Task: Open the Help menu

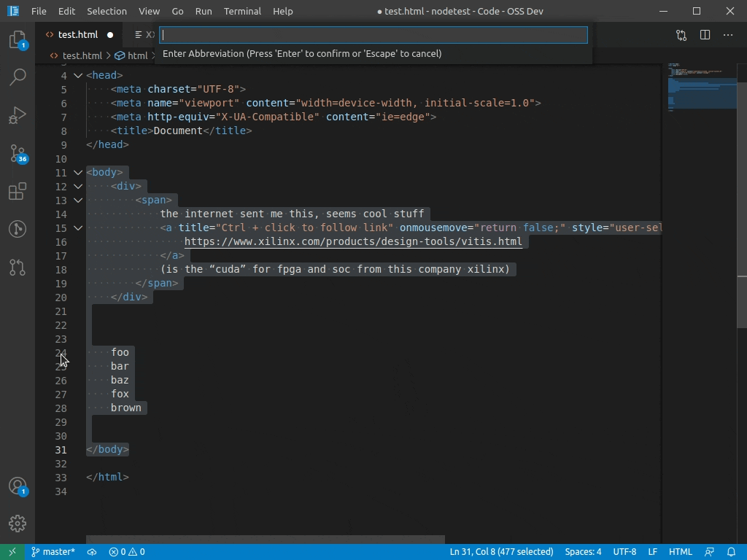Action: coord(283,11)
